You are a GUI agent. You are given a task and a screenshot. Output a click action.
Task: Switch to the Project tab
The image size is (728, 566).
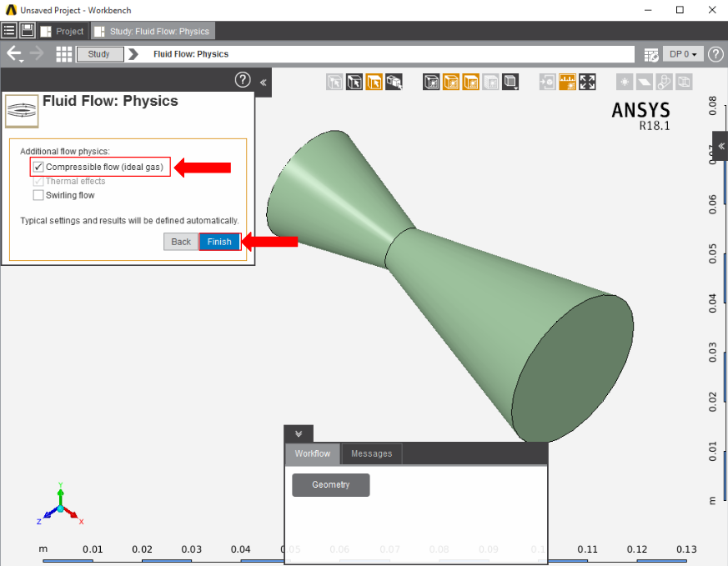point(63,32)
